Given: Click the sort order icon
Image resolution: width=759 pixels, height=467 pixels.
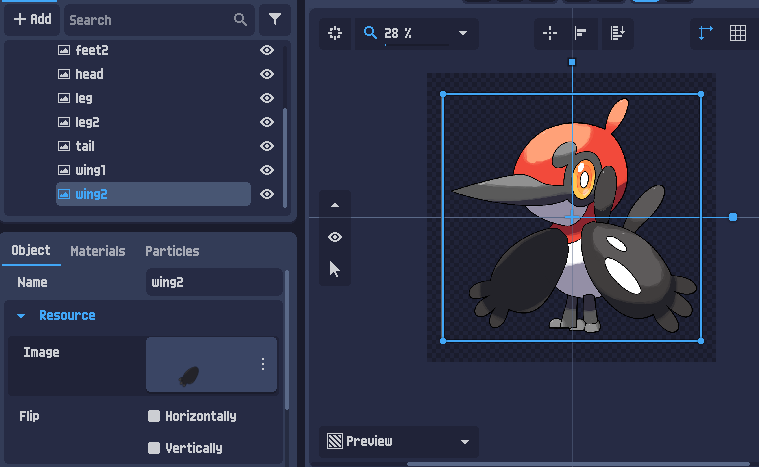Looking at the screenshot, I should 618,33.
